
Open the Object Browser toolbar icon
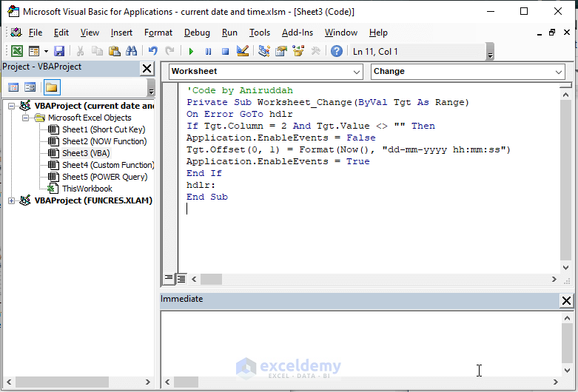click(x=298, y=51)
